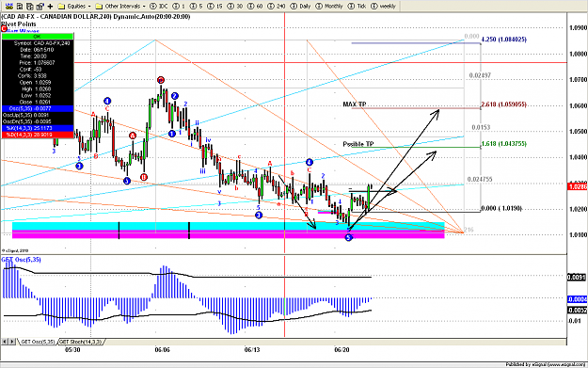This screenshot has width=588, height=368.
Task: Click the blue oscillator value tag on axis
Action: tap(578, 299)
